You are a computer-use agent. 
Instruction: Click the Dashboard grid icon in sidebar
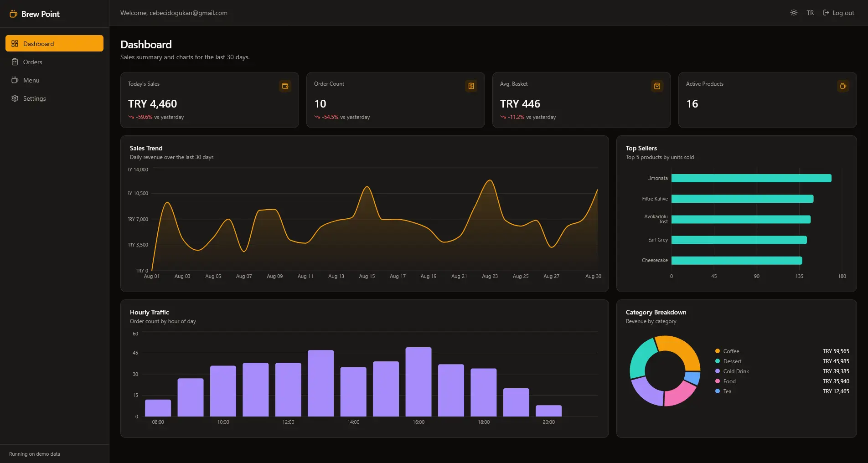15,43
